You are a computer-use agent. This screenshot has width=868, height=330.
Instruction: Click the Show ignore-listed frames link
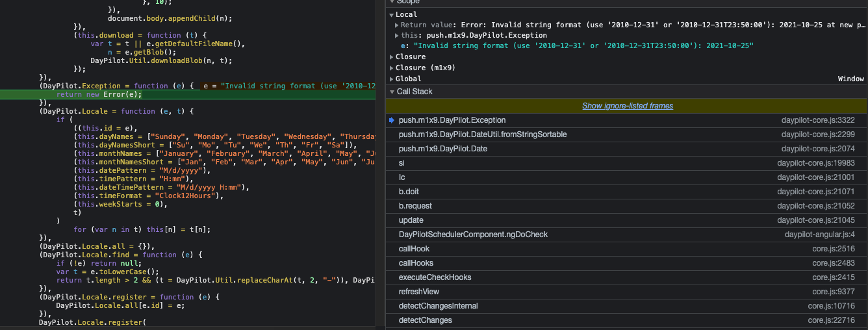coord(627,106)
